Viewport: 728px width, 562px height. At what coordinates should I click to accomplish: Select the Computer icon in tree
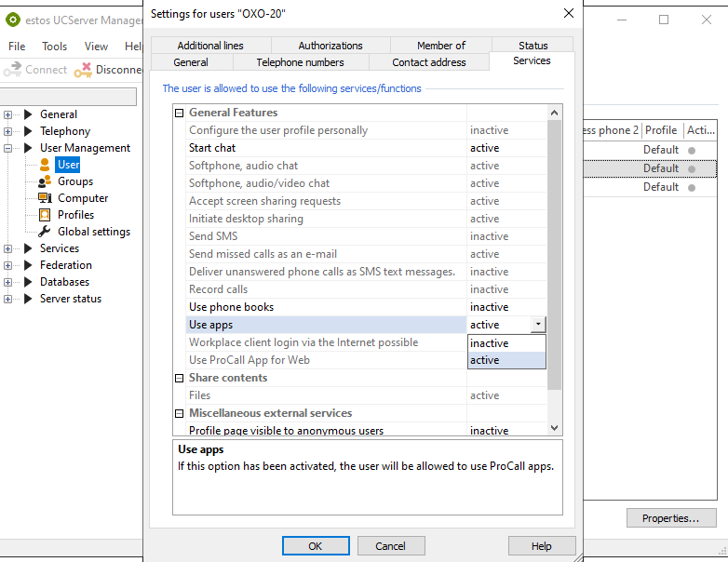tap(45, 198)
